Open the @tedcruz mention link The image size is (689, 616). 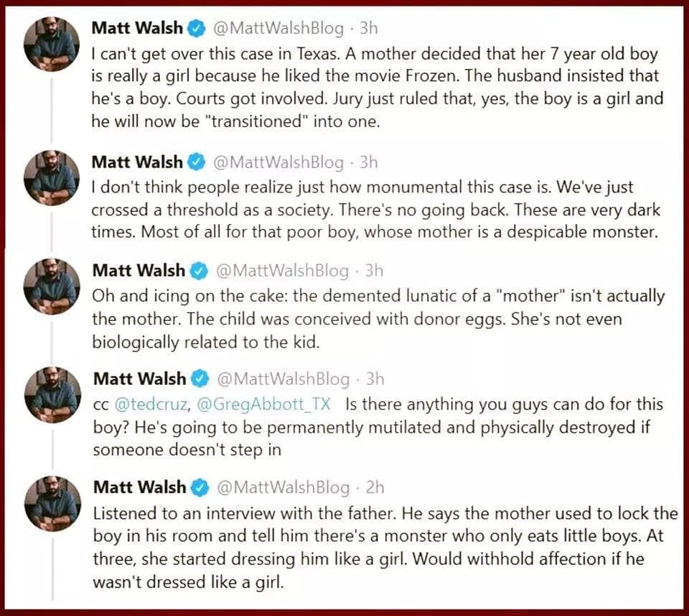(x=152, y=404)
